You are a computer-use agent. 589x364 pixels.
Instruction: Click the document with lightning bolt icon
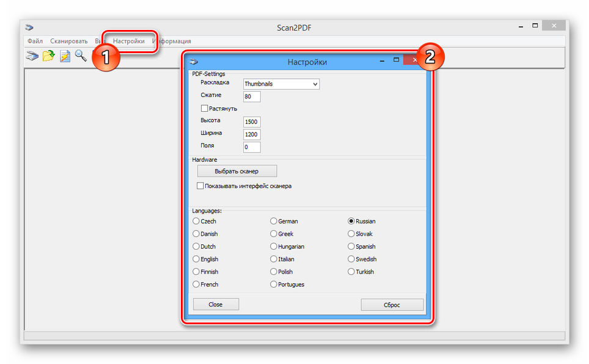pos(65,57)
